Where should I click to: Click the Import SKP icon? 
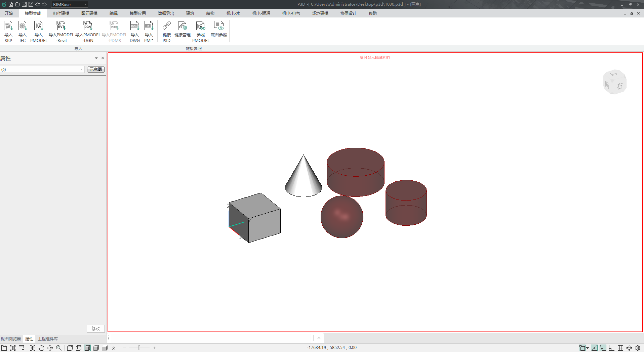(x=8, y=26)
